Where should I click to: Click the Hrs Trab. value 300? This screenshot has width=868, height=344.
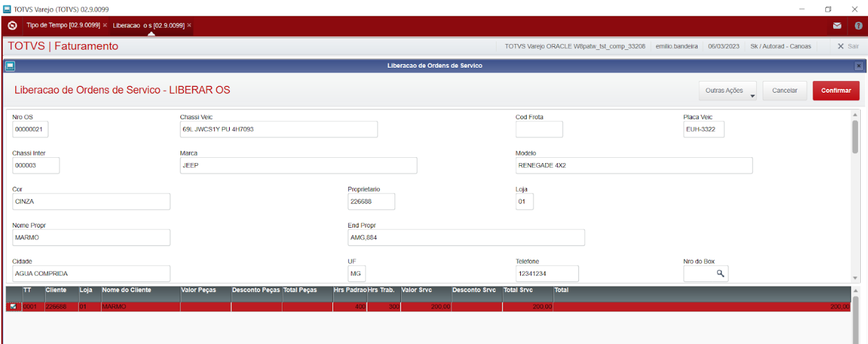point(383,307)
